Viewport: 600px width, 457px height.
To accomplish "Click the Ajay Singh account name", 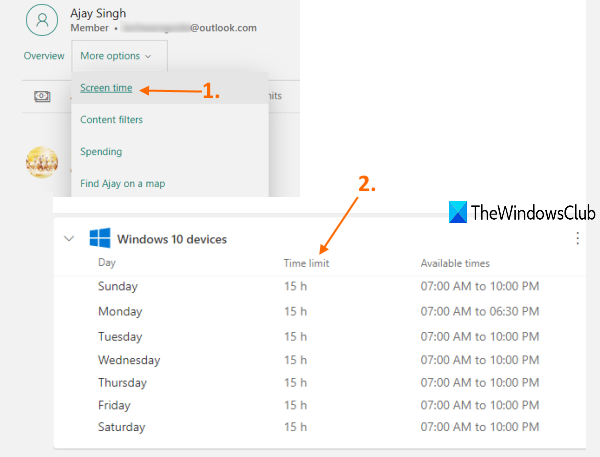I will coord(99,13).
